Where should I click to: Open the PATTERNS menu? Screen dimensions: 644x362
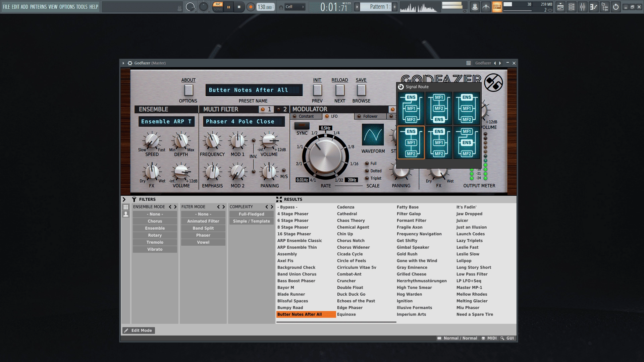pyautogui.click(x=38, y=7)
